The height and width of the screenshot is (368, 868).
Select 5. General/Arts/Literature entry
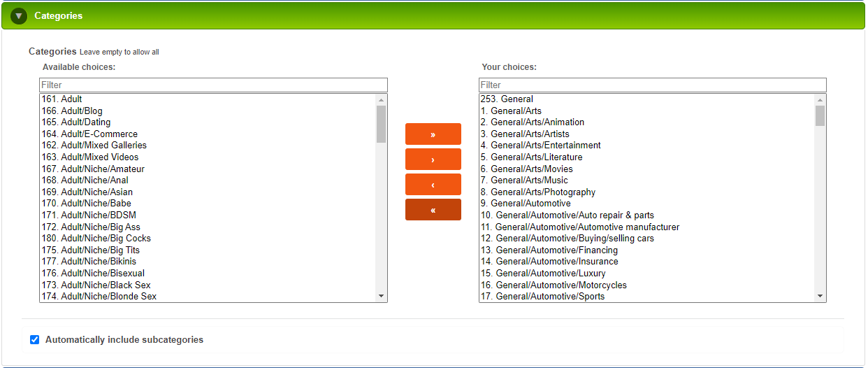(x=647, y=157)
